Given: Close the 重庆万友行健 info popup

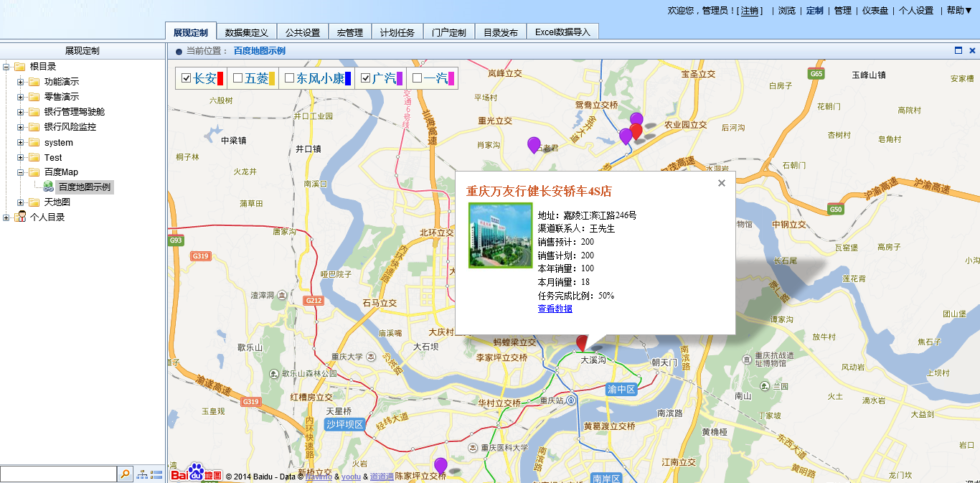Looking at the screenshot, I should (x=722, y=183).
